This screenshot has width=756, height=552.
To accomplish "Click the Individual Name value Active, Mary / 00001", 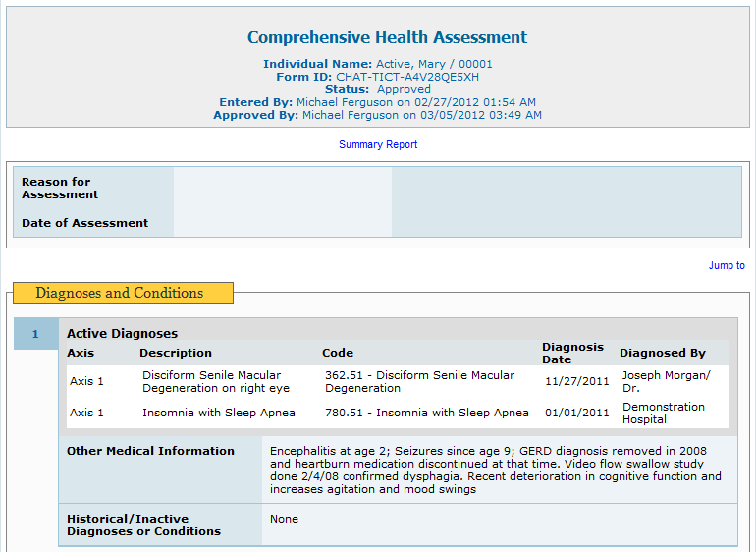I will (434, 64).
